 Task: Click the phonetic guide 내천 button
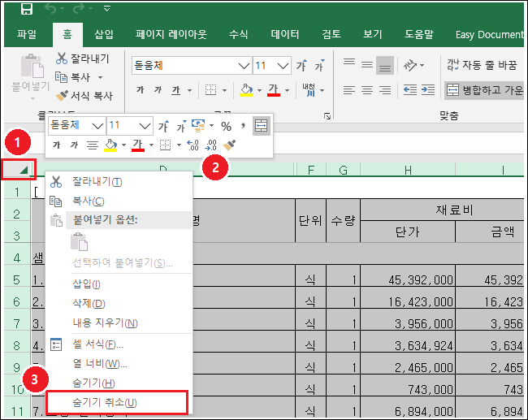pyautogui.click(x=309, y=90)
